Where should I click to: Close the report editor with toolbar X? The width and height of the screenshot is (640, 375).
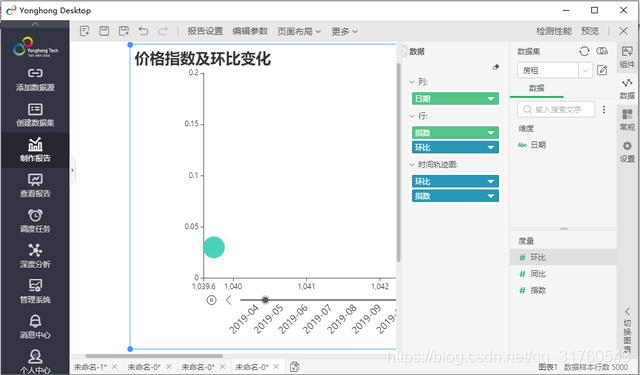tap(623, 31)
